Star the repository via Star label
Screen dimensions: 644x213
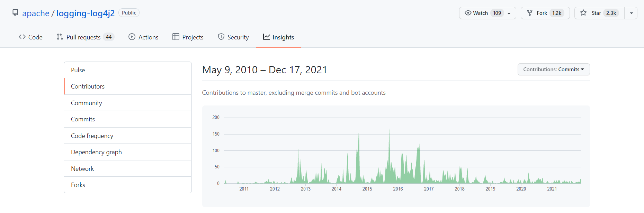point(596,13)
